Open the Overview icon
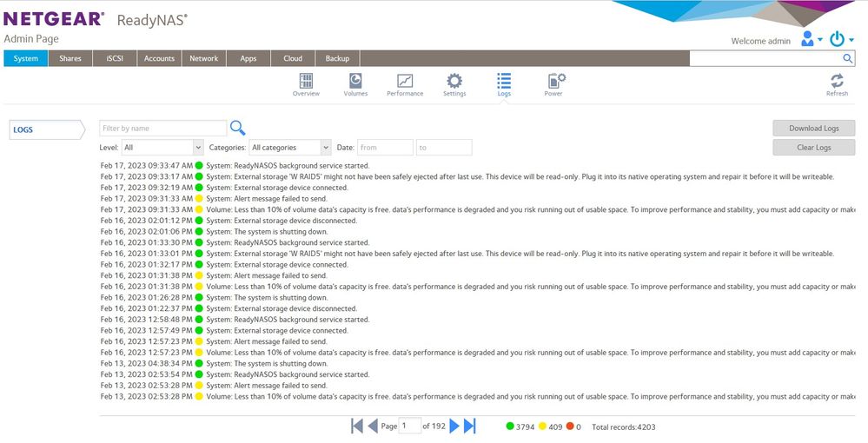The width and height of the screenshot is (868, 443). pos(306,83)
